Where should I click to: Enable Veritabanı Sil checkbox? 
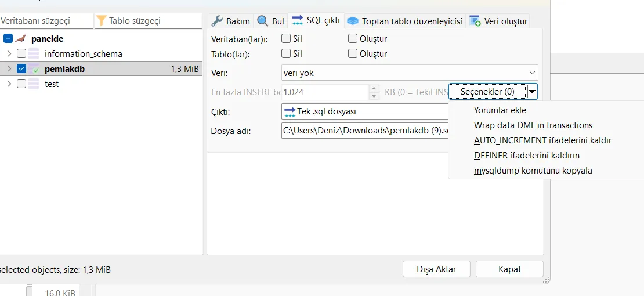tap(286, 39)
